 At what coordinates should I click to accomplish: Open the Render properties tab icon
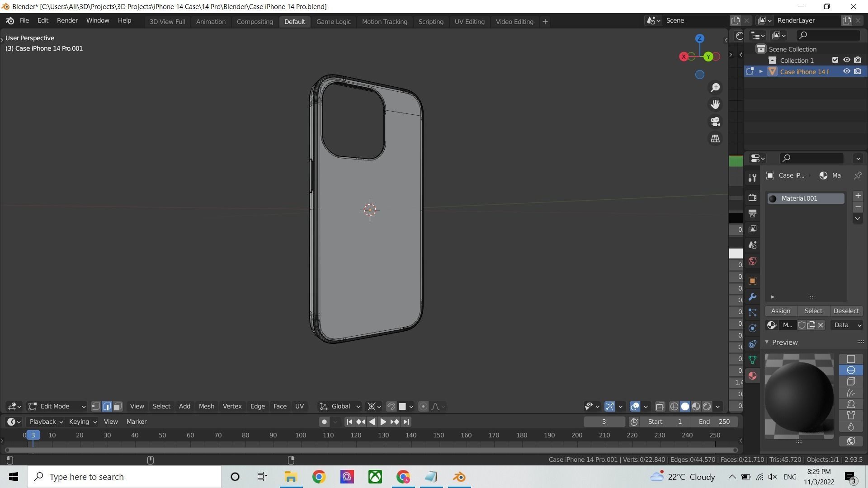point(752,197)
